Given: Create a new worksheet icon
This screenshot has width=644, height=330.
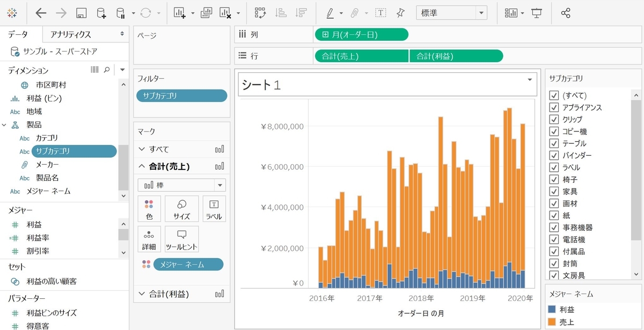Looking at the screenshot, I should [x=180, y=13].
